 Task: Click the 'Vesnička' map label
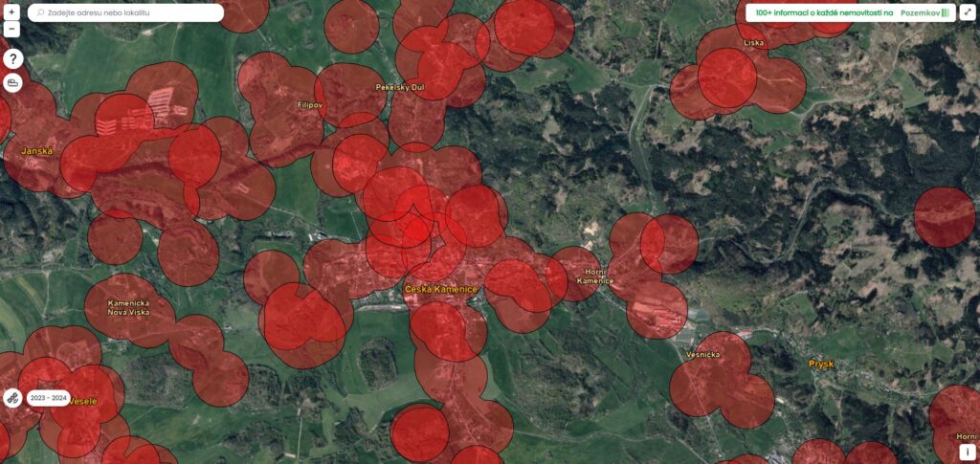[702, 355]
